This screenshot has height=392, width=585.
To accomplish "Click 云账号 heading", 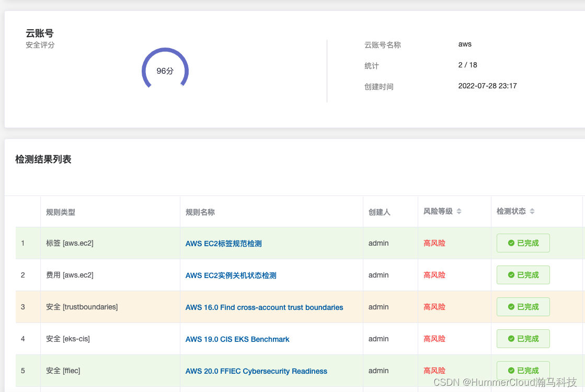I will click(40, 33).
